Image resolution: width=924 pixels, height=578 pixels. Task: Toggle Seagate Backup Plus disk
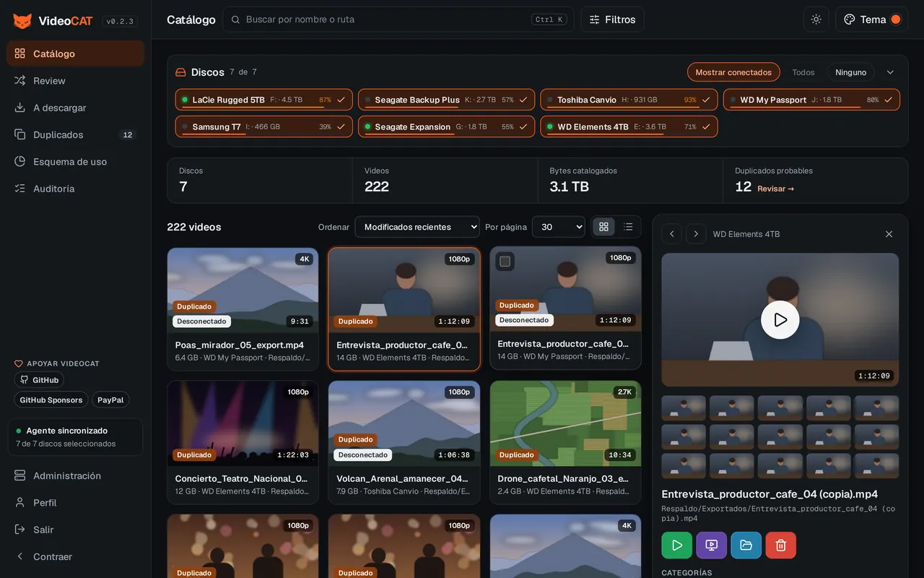(x=447, y=100)
